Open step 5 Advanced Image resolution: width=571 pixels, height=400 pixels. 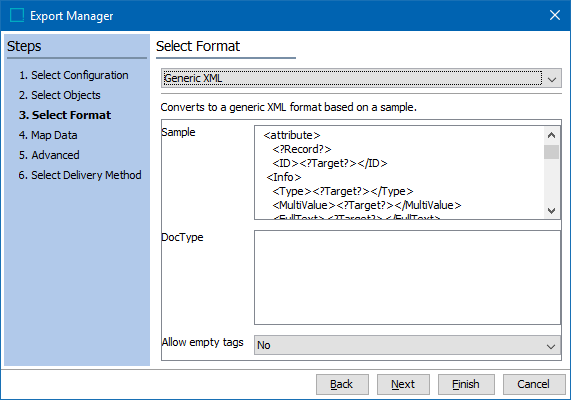tap(49, 155)
